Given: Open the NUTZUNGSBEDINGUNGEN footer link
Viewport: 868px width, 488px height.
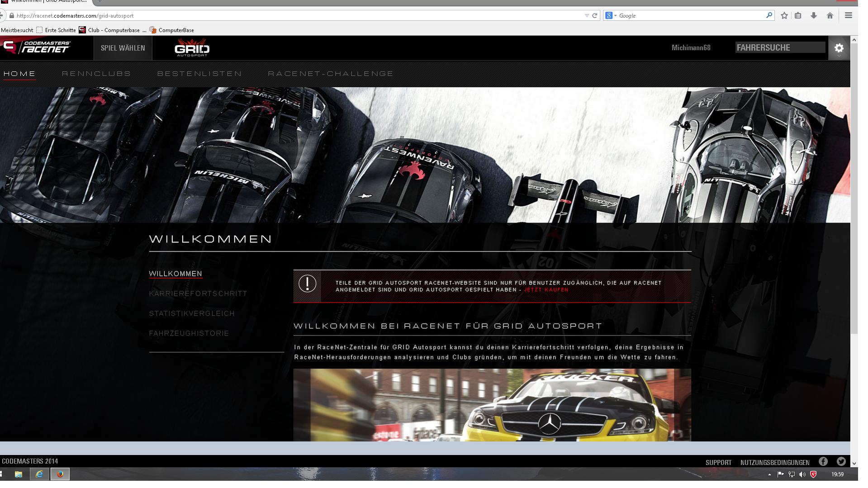Looking at the screenshot, I should point(775,462).
